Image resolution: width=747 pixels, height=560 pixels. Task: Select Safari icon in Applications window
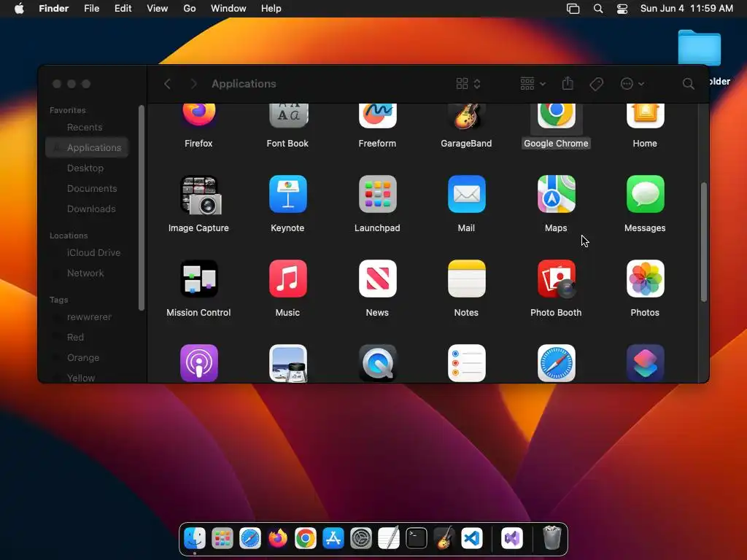click(556, 363)
